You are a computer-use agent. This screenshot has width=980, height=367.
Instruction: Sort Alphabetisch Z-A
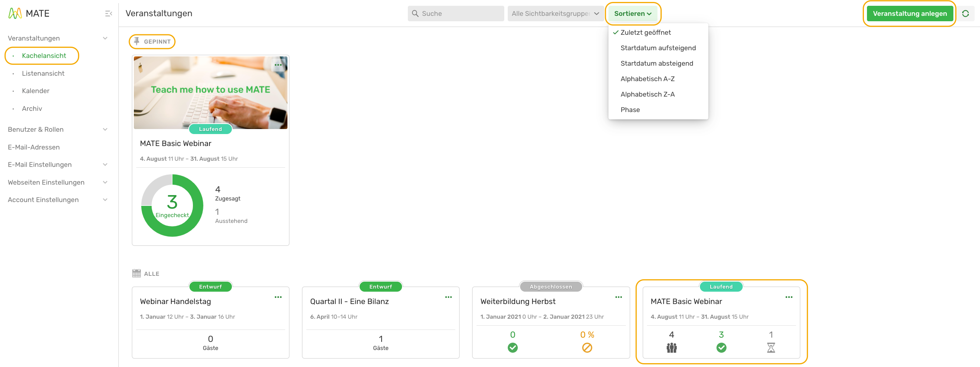[658, 94]
